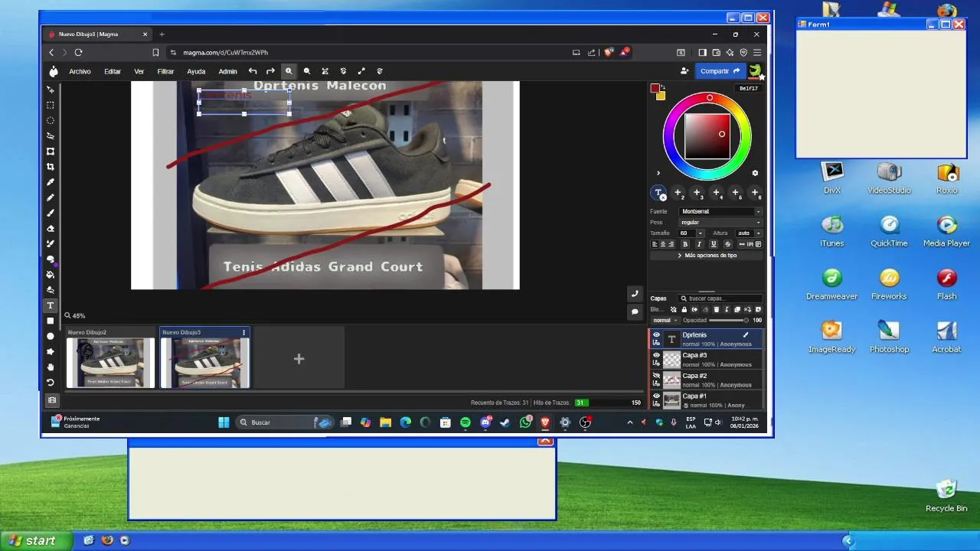Toggle underline text formatting
Viewport: 980px width, 551px height.
(714, 244)
